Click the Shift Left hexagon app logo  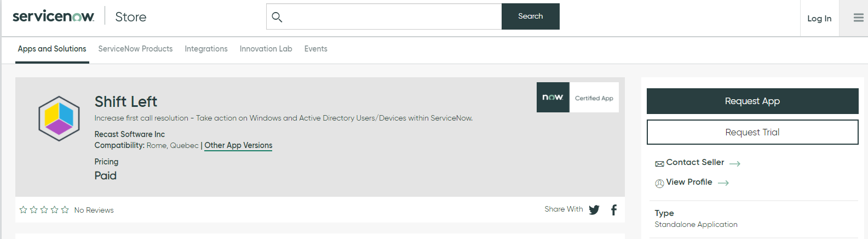coord(59,118)
